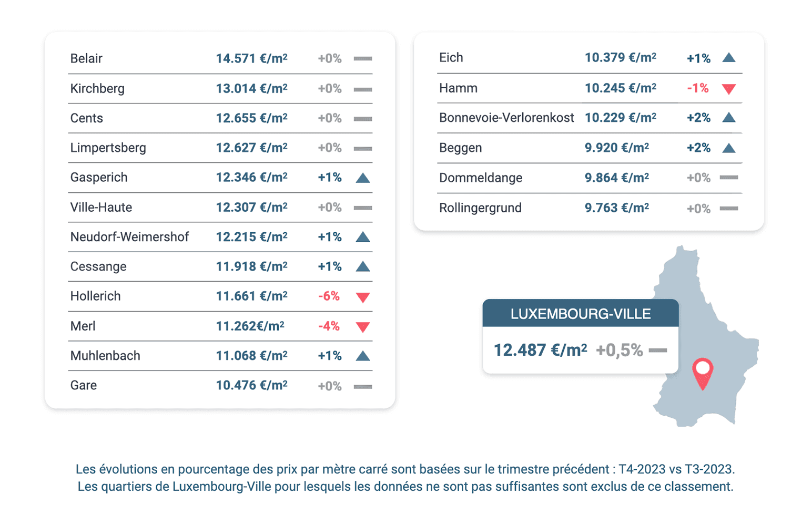
Task: Click the blue up arrow beside Gasperich
Action: pyautogui.click(x=363, y=178)
